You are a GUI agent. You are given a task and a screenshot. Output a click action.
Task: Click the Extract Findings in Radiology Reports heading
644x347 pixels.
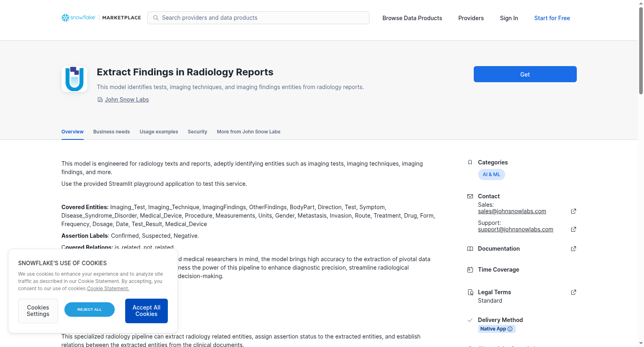pos(185,72)
